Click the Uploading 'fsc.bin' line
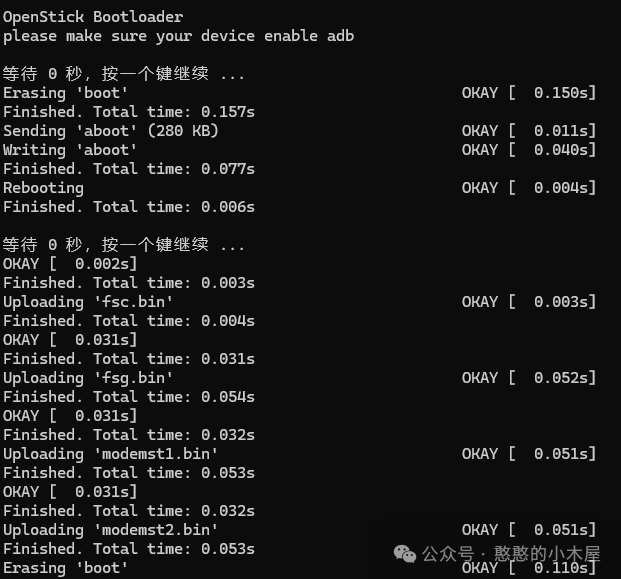 (x=88, y=302)
